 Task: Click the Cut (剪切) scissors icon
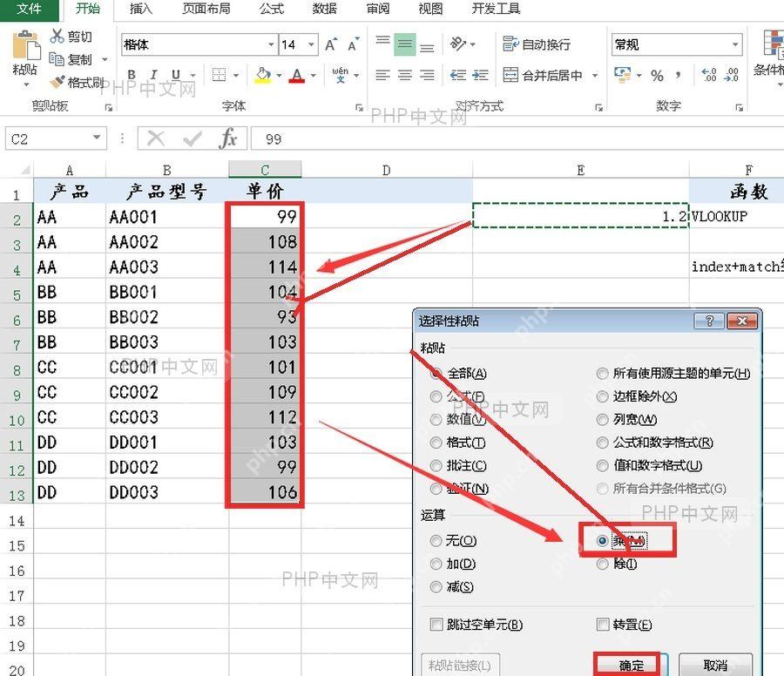click(x=57, y=36)
